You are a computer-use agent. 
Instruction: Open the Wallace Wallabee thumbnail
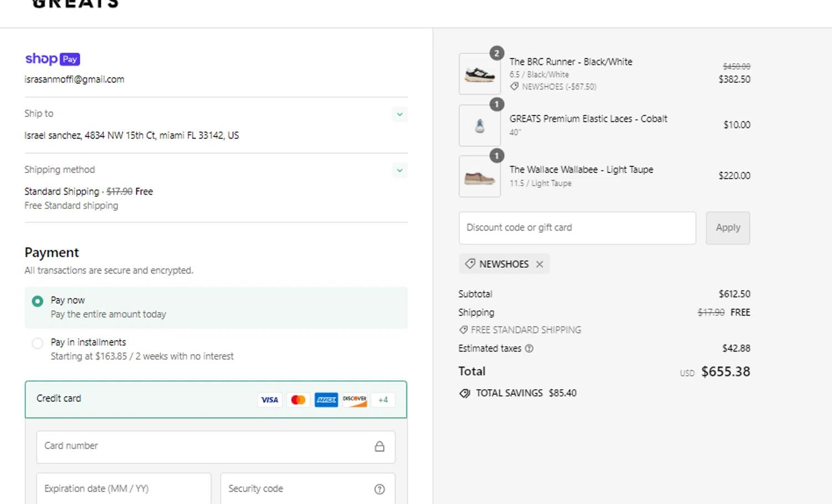[x=480, y=176]
